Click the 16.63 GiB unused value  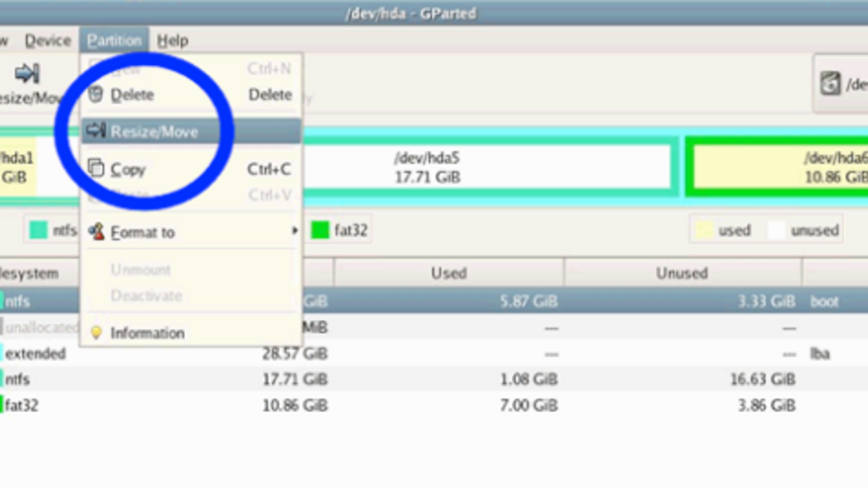coord(763,380)
